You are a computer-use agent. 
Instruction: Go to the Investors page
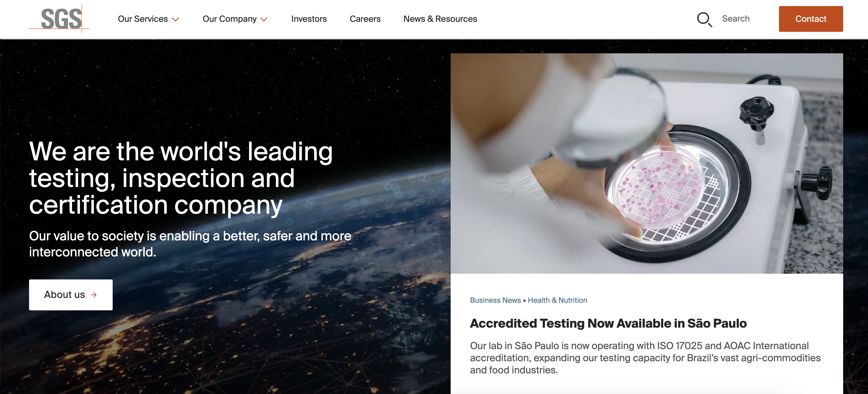[x=309, y=19]
